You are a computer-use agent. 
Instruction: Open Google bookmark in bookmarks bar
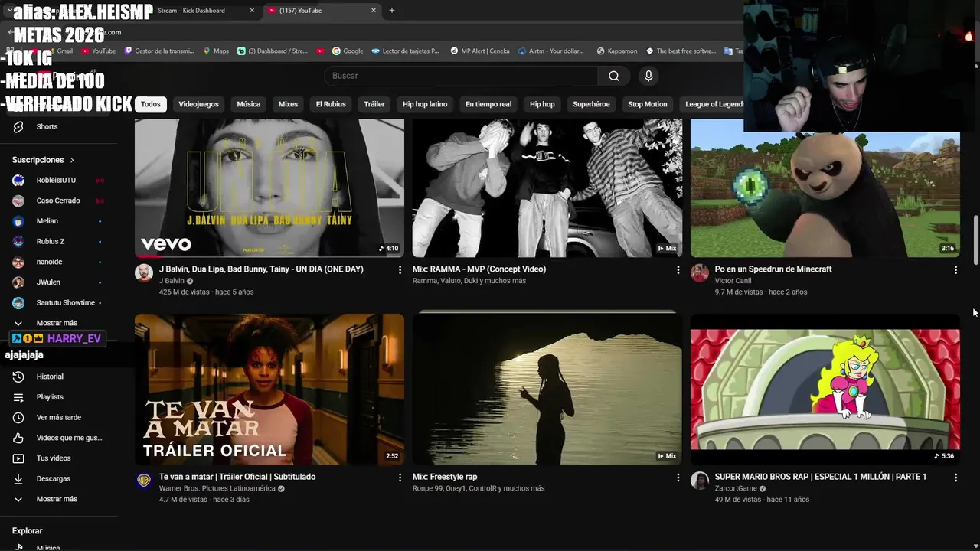[x=348, y=51]
